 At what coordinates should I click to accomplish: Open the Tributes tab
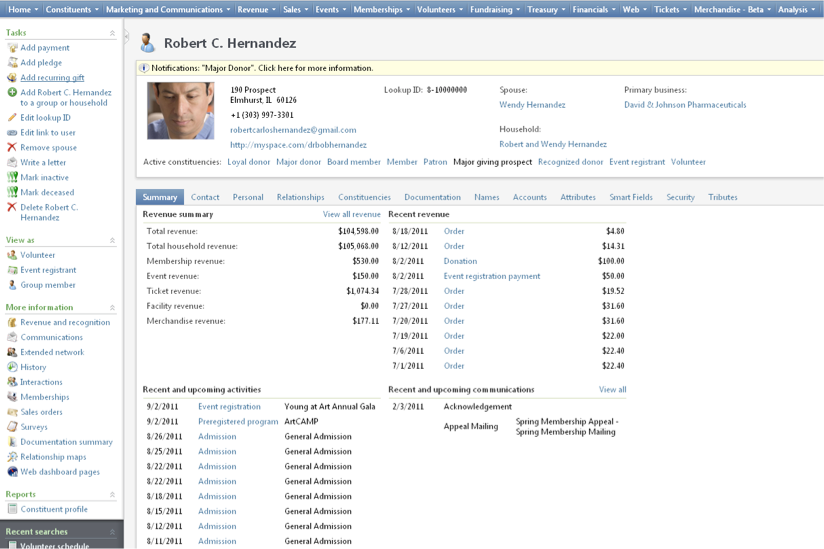723,197
